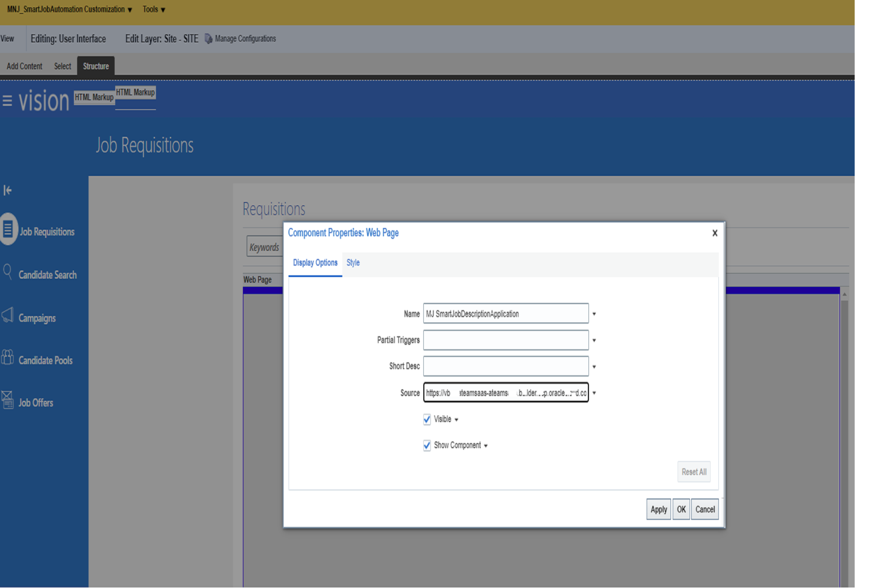The height and width of the screenshot is (588, 892).
Task: Close the Component Properties dialog with X
Action: coord(715,233)
